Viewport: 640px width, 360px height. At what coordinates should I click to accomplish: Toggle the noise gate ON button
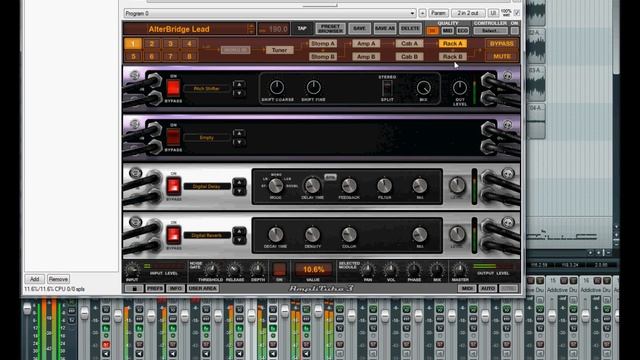point(279,269)
